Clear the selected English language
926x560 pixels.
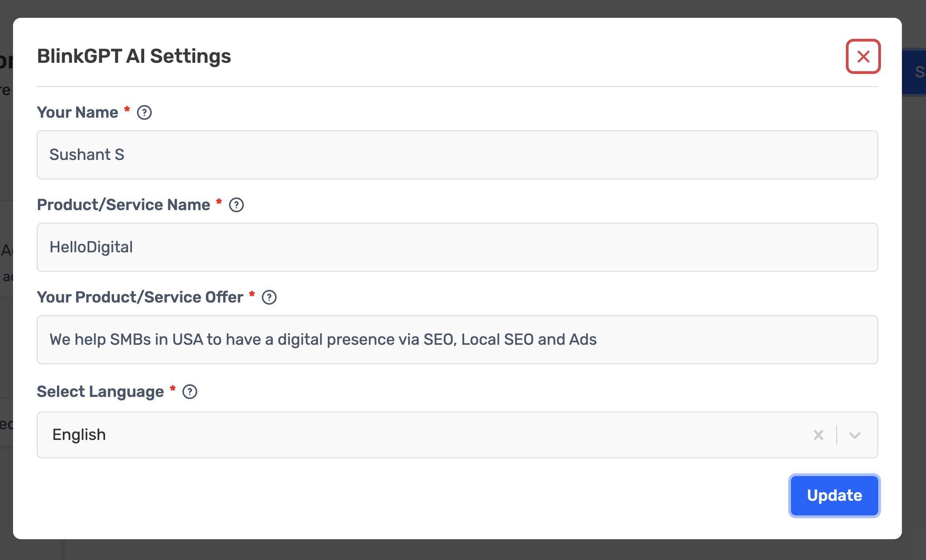(x=819, y=435)
